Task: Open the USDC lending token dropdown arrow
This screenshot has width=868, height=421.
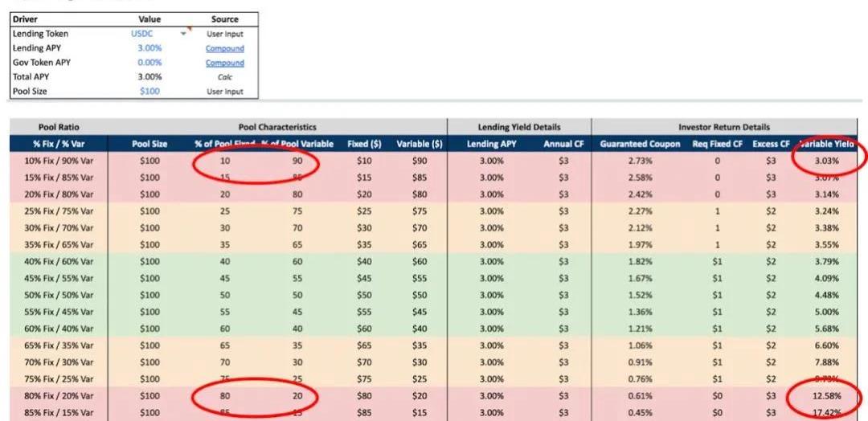Action: tap(183, 34)
